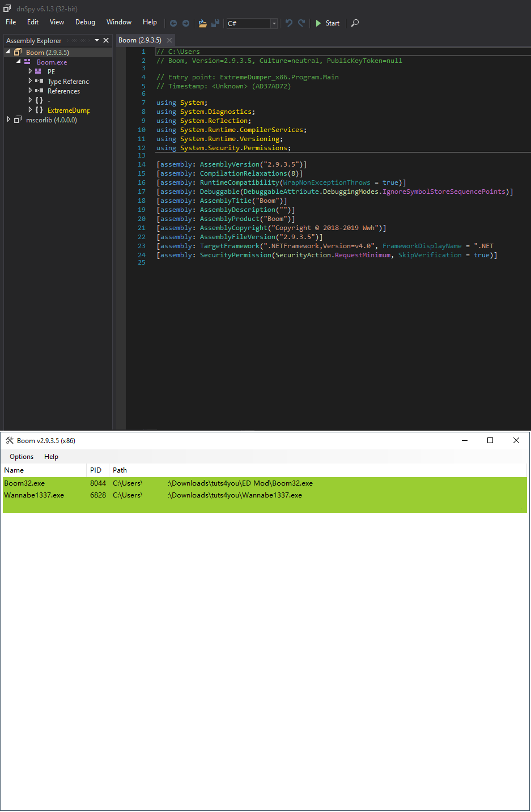Expand the mscorlib (4.0.0.0) node
The width and height of the screenshot is (531, 812).
(9, 120)
